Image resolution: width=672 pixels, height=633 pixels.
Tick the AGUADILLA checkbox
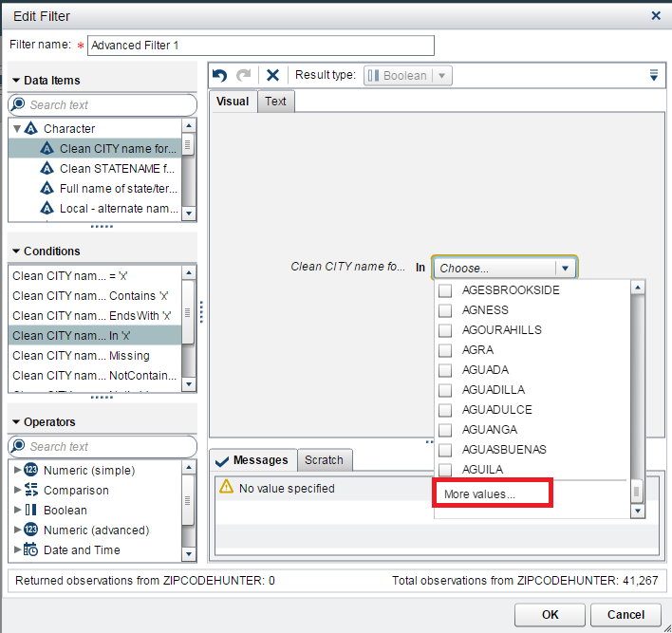444,390
